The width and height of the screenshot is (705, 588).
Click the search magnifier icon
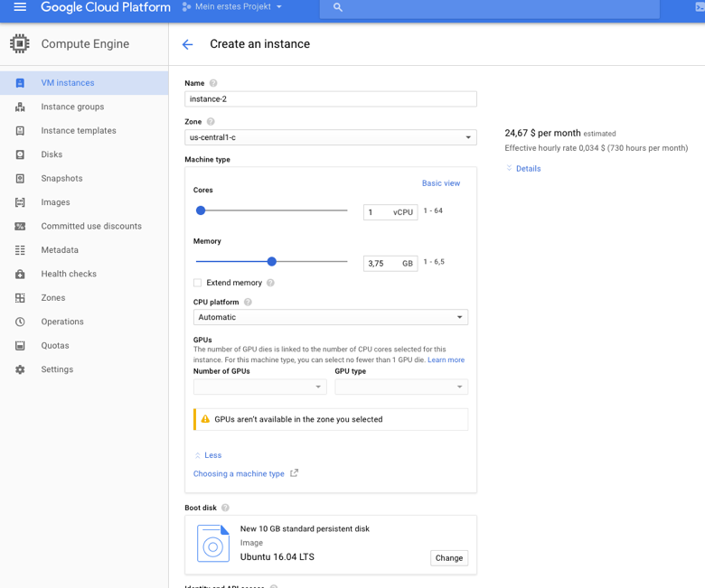pos(338,7)
